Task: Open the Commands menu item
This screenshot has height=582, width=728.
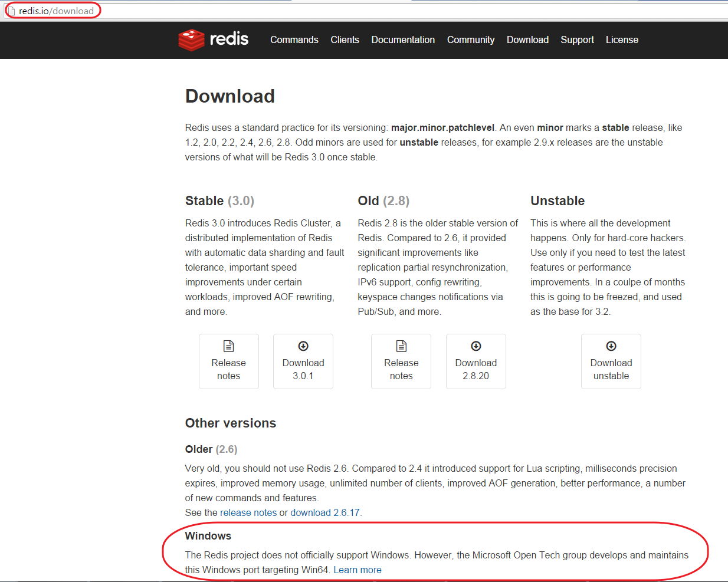Action: (x=294, y=40)
